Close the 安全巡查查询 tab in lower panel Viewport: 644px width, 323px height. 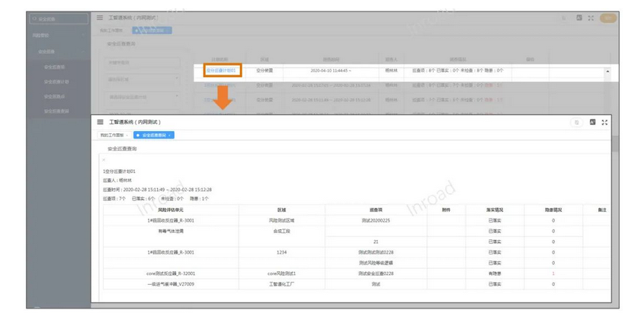pos(170,135)
